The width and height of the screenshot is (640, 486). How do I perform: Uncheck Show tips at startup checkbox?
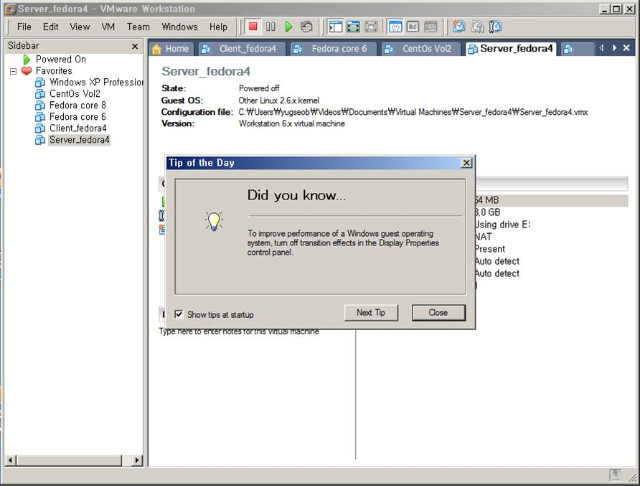pyautogui.click(x=179, y=314)
